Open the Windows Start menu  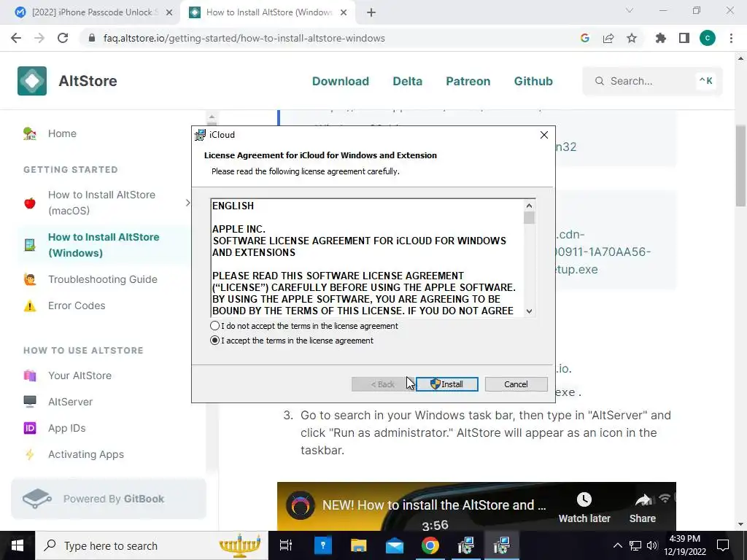pyautogui.click(x=18, y=545)
